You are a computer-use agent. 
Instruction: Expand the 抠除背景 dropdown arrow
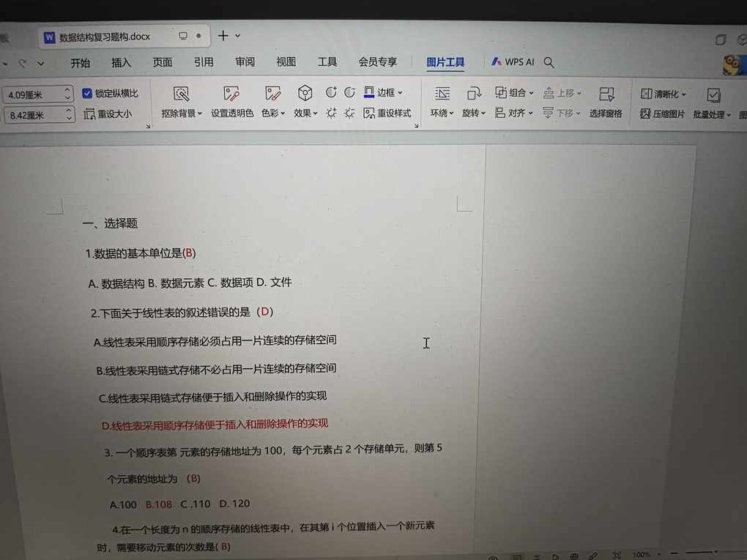200,113
